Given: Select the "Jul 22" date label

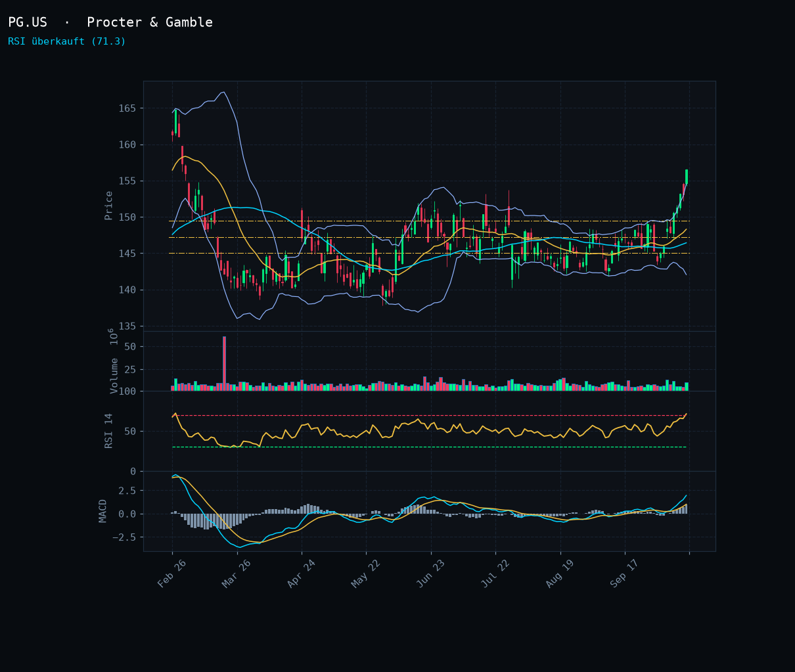Looking at the screenshot, I should click(x=495, y=573).
